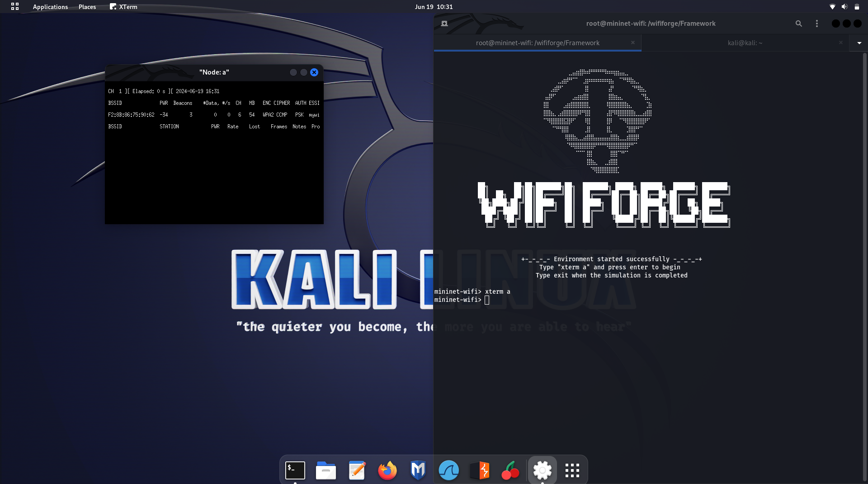Close the kali@kali terminal tab
Image resolution: width=868 pixels, height=484 pixels.
(x=841, y=42)
